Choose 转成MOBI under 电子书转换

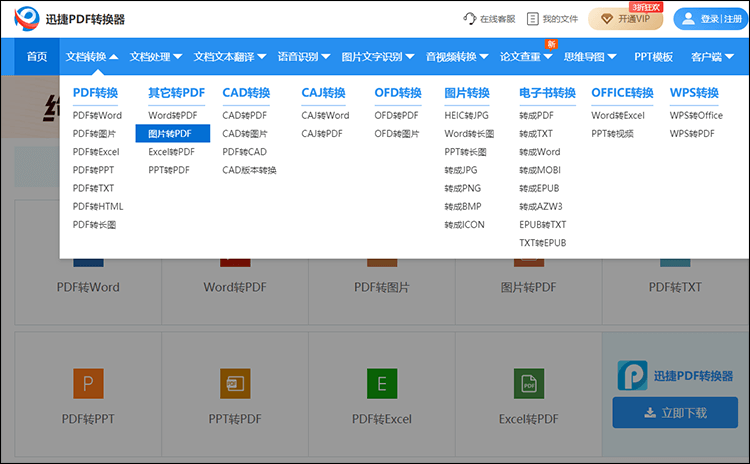540,170
